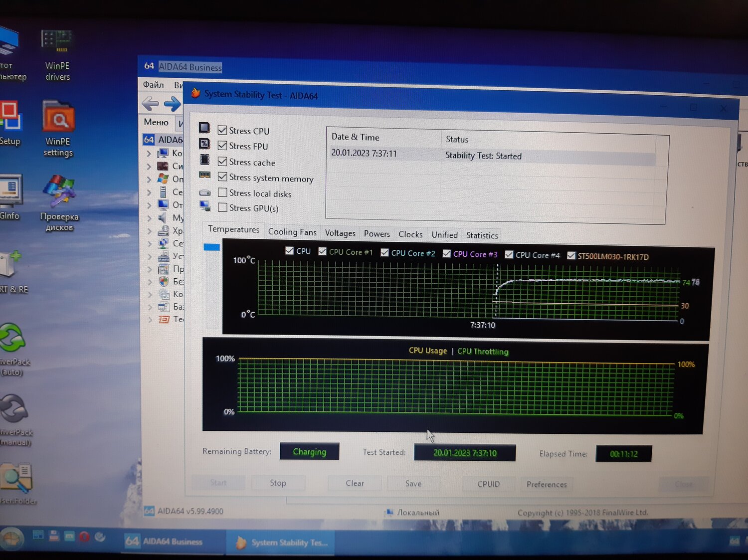Switch to Cooling Fans tab
The width and height of the screenshot is (748, 560).
tap(292, 232)
